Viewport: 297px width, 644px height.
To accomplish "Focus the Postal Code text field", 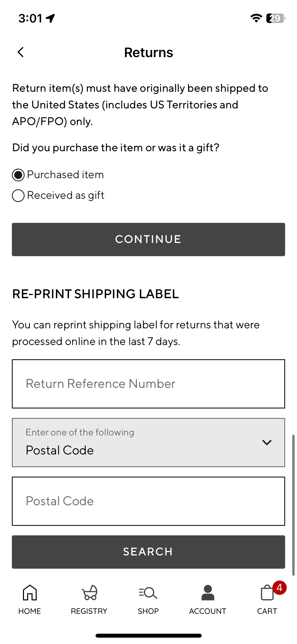I will click(x=148, y=501).
